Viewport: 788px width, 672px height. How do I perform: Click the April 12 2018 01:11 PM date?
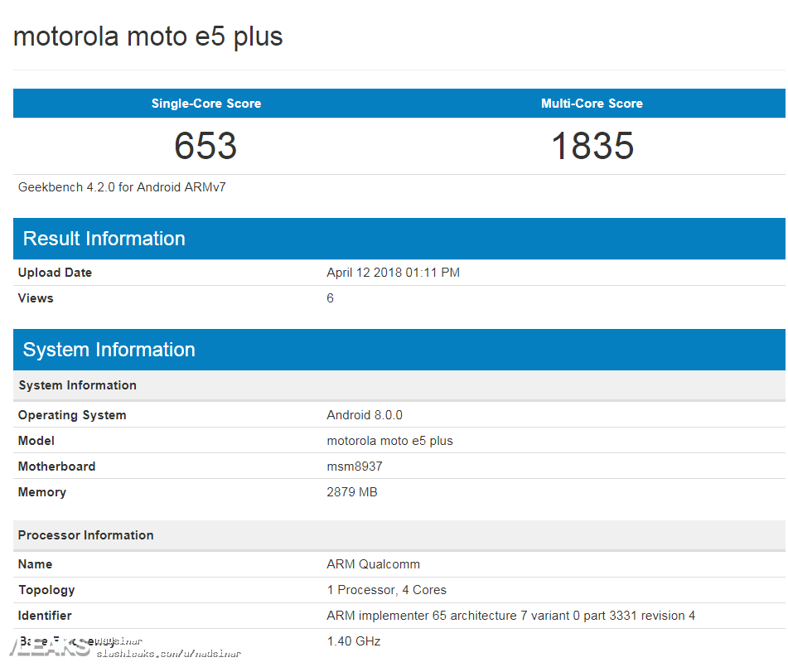point(393,273)
